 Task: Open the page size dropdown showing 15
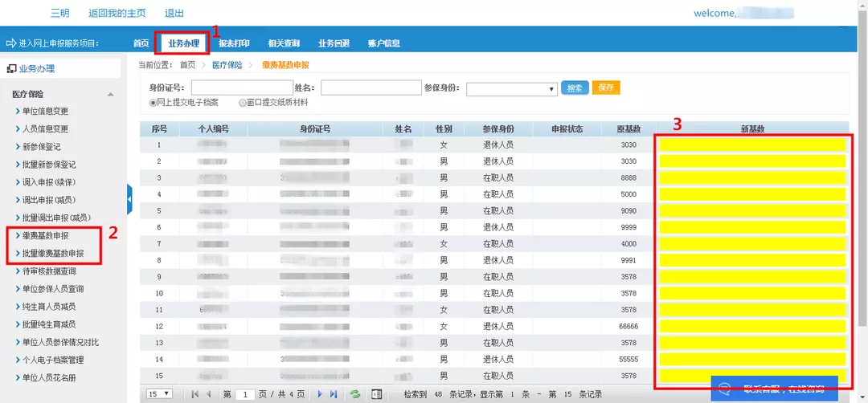[160, 393]
